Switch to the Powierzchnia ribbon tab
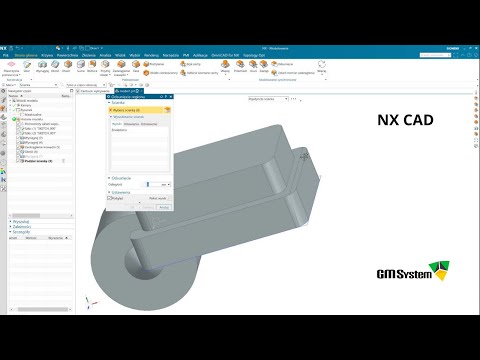Image resolution: width=480 pixels, height=360 pixels. 67,55
